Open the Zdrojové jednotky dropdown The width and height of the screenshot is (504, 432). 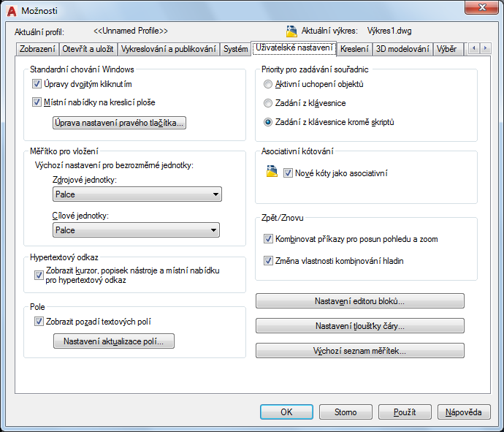click(137, 194)
